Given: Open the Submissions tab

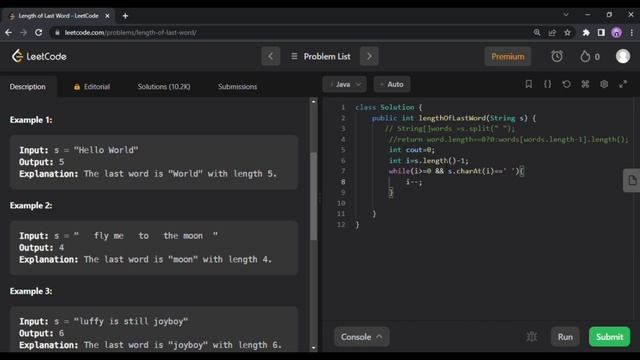Looking at the screenshot, I should coord(238,87).
